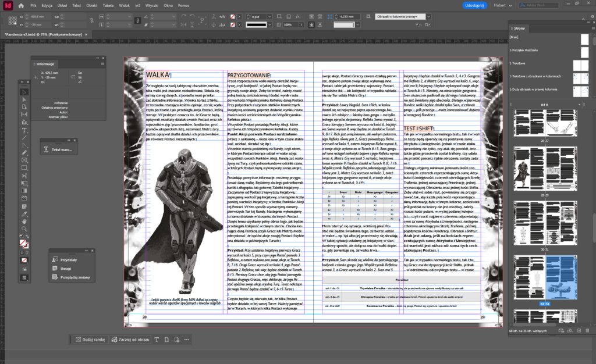The image size is (596, 364).
Task: Expand the stroke weight dropdown
Action: (x=269, y=17)
